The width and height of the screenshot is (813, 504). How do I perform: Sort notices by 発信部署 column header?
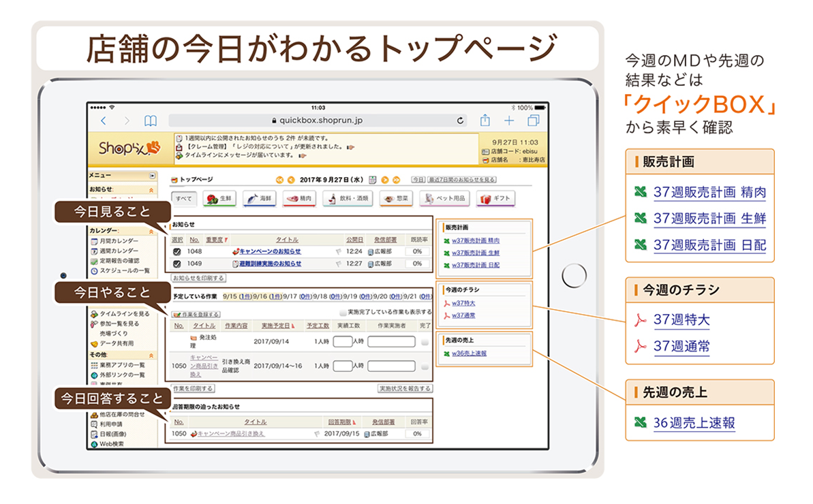385,240
